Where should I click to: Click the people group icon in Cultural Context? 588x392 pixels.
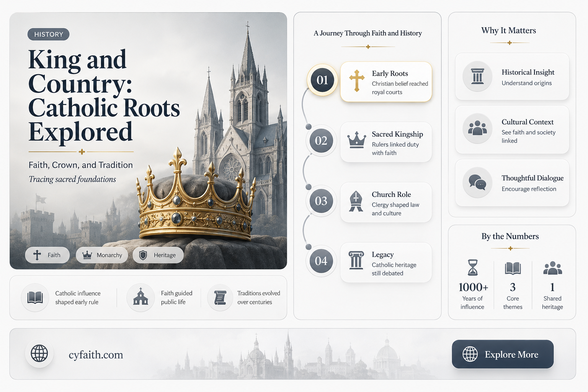[477, 128]
